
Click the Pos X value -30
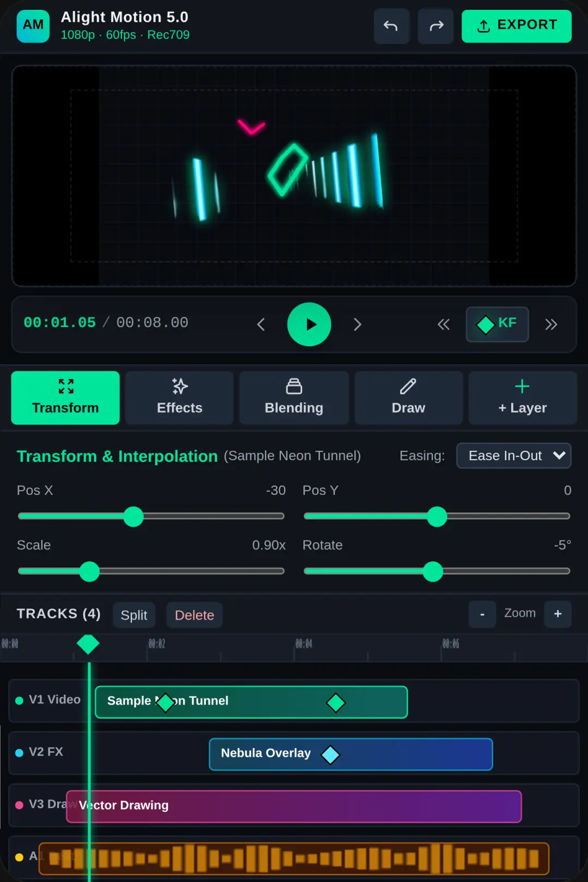(275, 491)
